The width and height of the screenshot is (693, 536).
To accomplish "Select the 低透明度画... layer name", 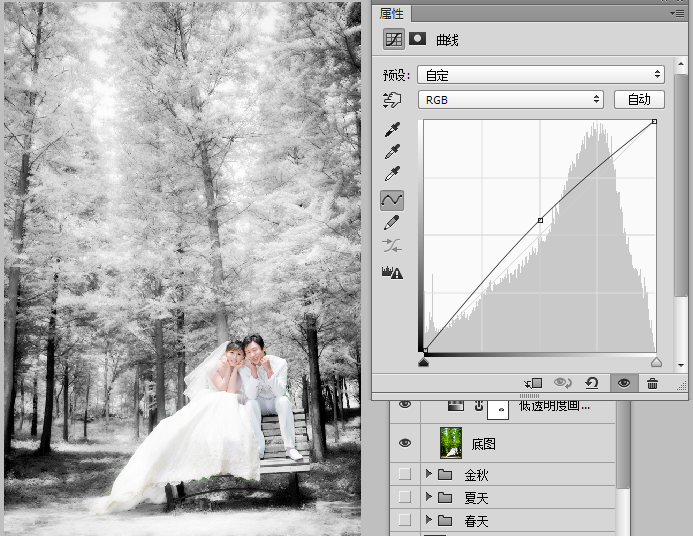I will pos(554,405).
